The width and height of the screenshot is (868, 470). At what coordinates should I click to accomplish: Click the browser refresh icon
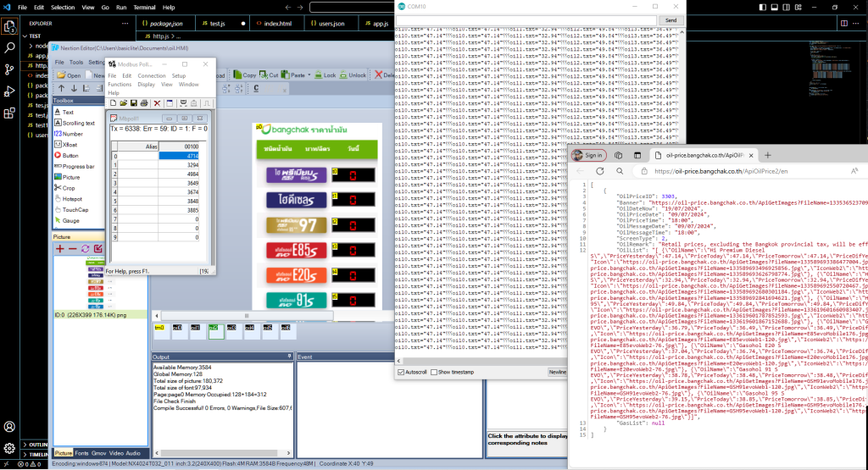click(600, 171)
